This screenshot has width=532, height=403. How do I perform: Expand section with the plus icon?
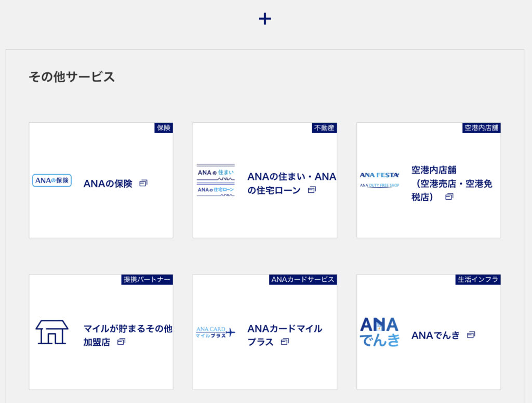265,19
